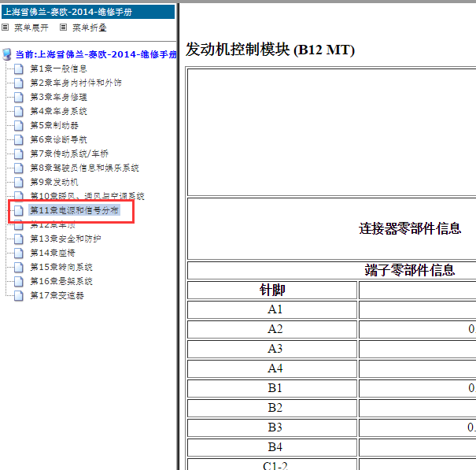This screenshot has width=476, height=470.
Task: Open chapter 第10章暖风、通风与空调系统
Action: 87,196
